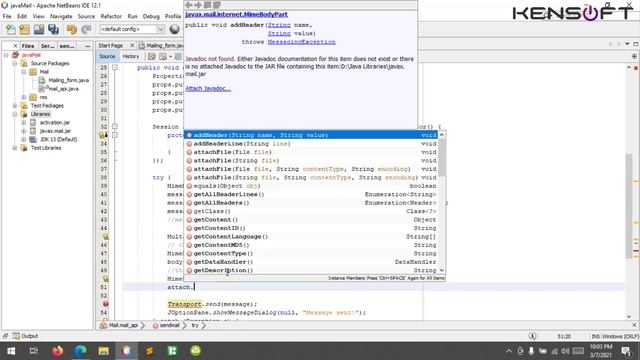Screen dimensions: 640x360
Task: Click the third icon button in Javadoc popup header
Action: (x=207, y=5)
